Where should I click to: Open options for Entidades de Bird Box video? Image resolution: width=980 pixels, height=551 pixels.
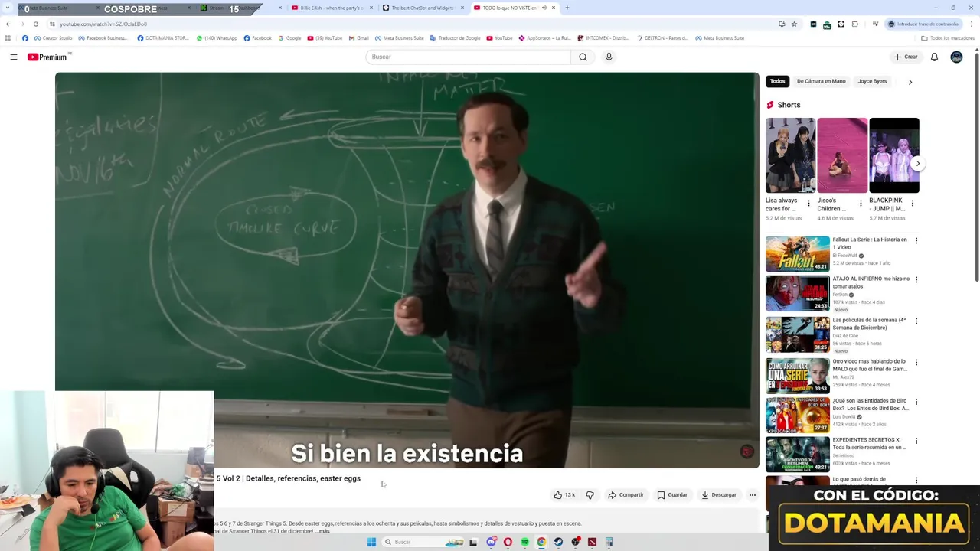pyautogui.click(x=916, y=401)
